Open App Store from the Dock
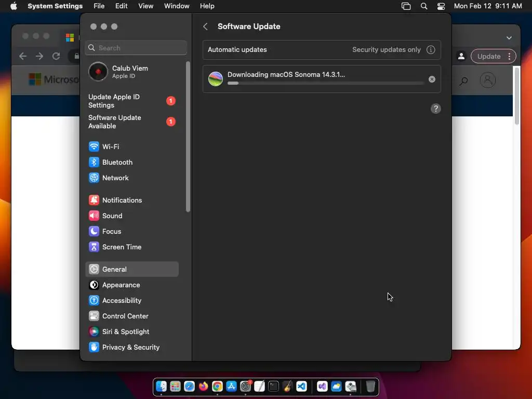The height and width of the screenshot is (399, 532). pyautogui.click(x=231, y=387)
